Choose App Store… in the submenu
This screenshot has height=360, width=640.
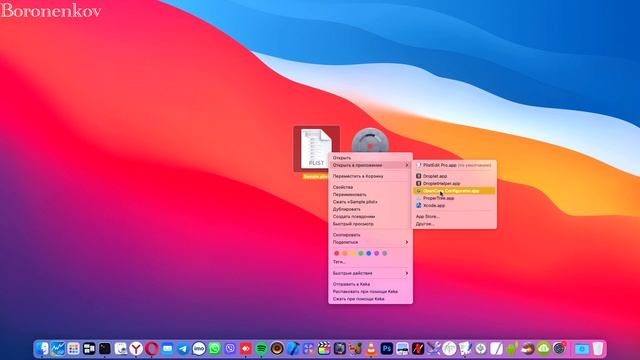(454, 216)
